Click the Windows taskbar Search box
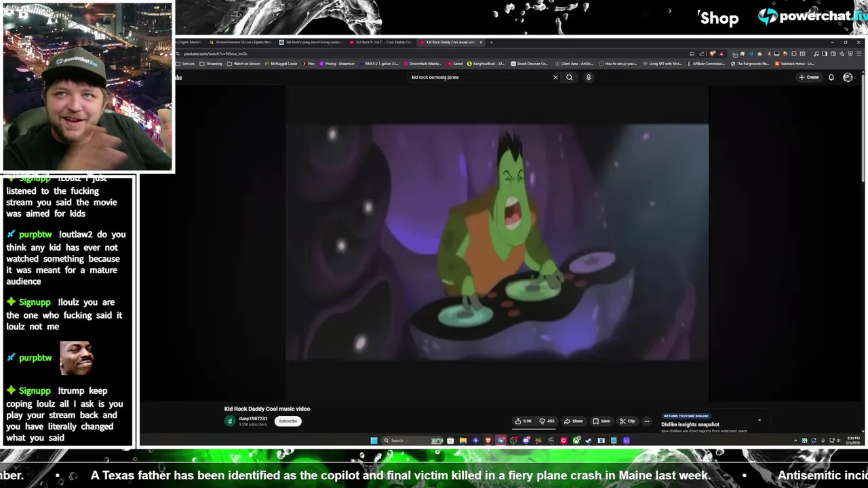 [412, 441]
